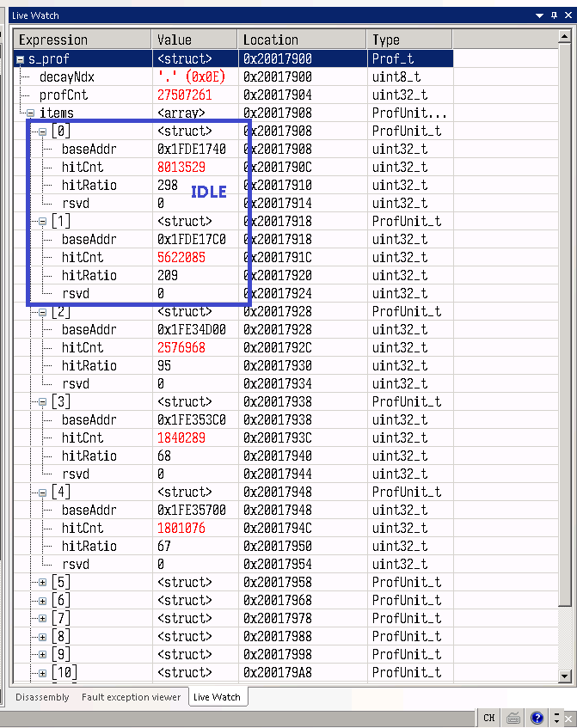The height and width of the screenshot is (728, 577).
Task: Click the hitCnt value 2576968
Action: pyautogui.click(x=181, y=348)
